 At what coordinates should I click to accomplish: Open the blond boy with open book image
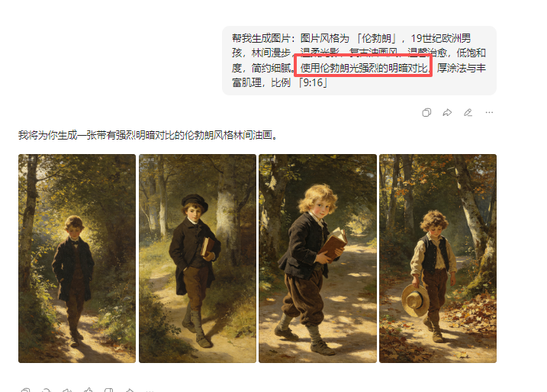(318, 259)
